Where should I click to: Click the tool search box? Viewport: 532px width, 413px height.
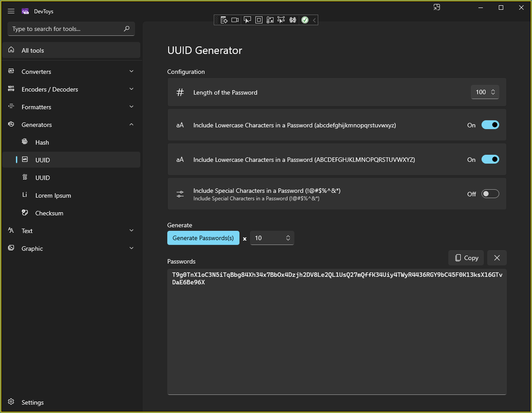coord(71,28)
